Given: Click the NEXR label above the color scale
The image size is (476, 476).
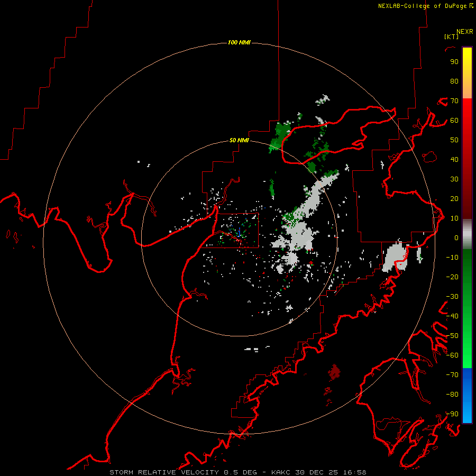Looking at the screenshot, I should coord(465,32).
